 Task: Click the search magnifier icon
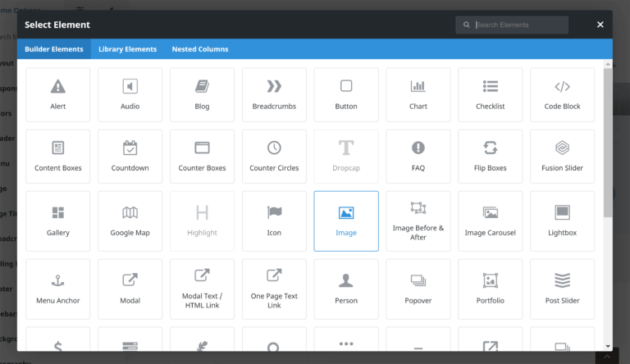pyautogui.click(x=466, y=25)
